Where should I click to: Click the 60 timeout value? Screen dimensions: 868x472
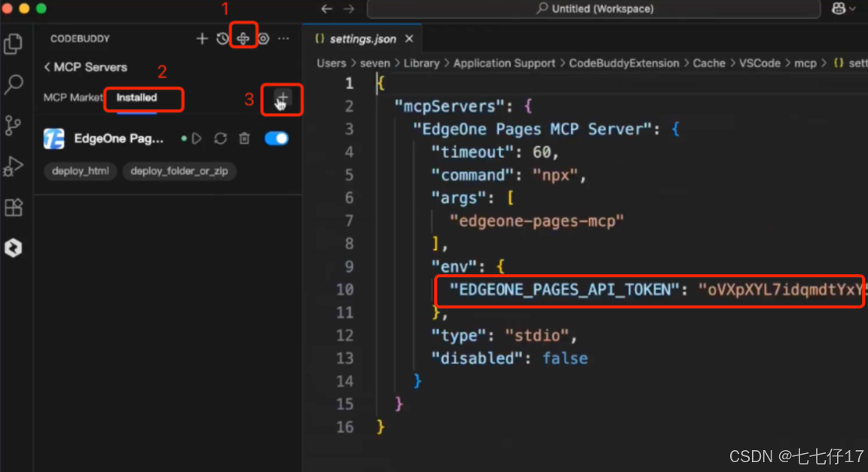542,152
